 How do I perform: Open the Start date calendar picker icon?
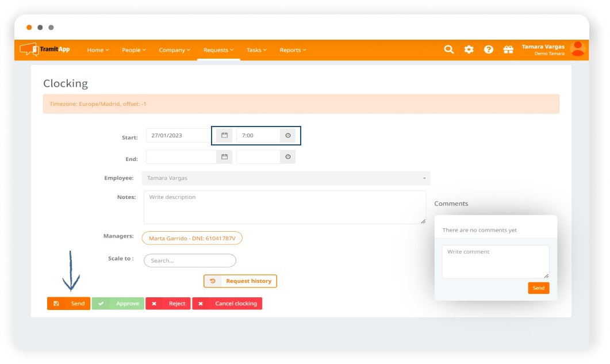pos(224,135)
